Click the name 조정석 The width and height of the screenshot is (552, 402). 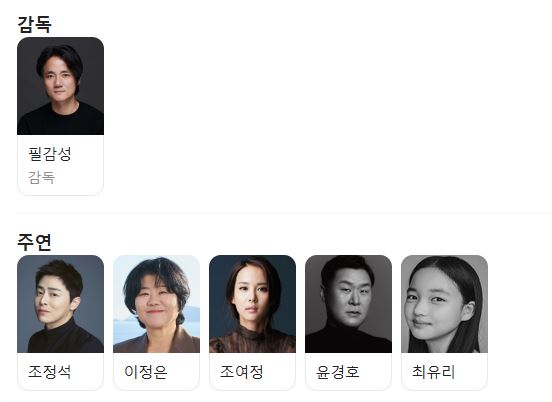click(x=50, y=372)
